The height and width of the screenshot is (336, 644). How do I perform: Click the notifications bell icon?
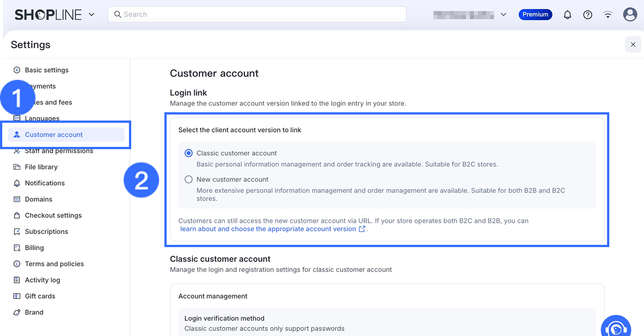pyautogui.click(x=567, y=15)
